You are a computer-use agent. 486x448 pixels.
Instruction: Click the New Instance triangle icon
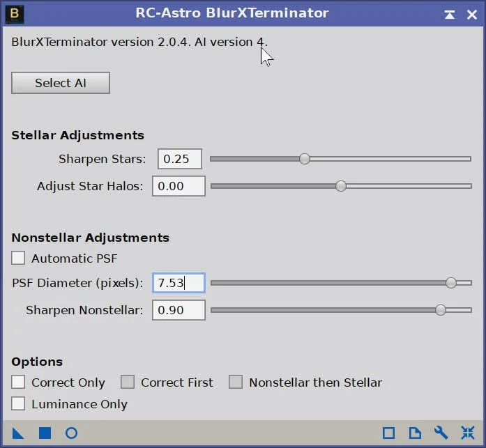pos(18,433)
